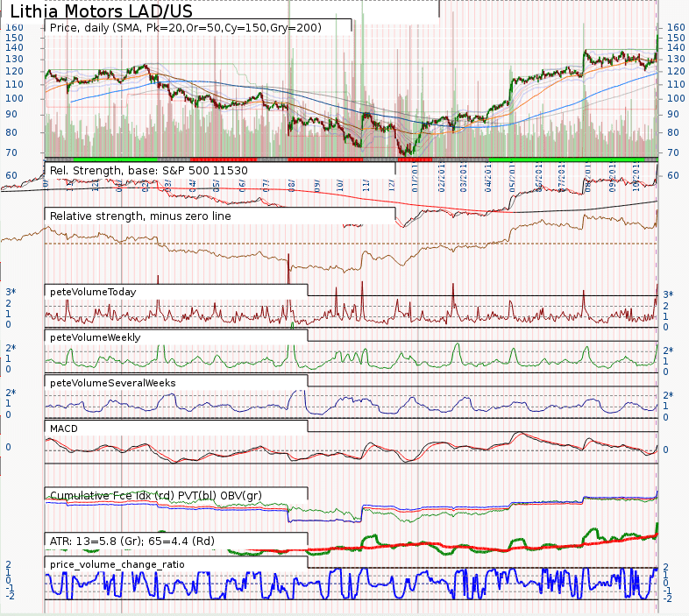
Task: Click the 90 value on right price axis
Action: coord(672,114)
